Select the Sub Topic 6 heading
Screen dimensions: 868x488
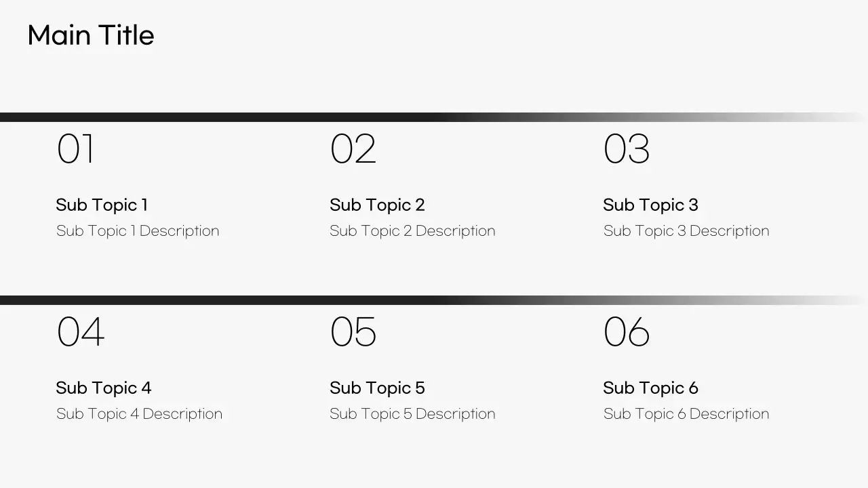[x=650, y=388]
